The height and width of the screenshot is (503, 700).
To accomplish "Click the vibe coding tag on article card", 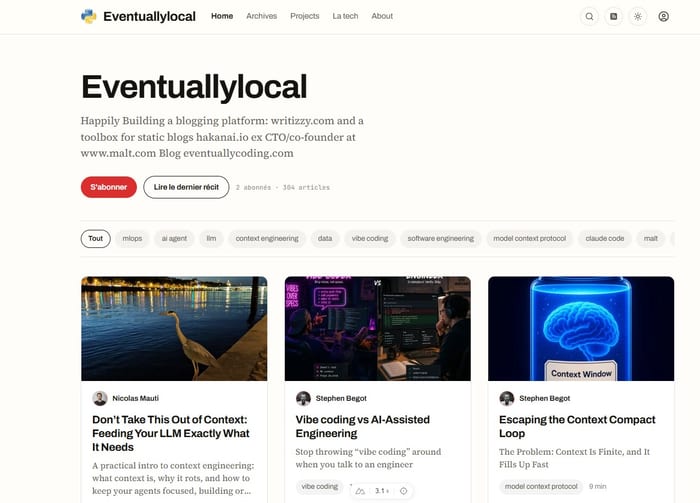I will coord(320,486).
